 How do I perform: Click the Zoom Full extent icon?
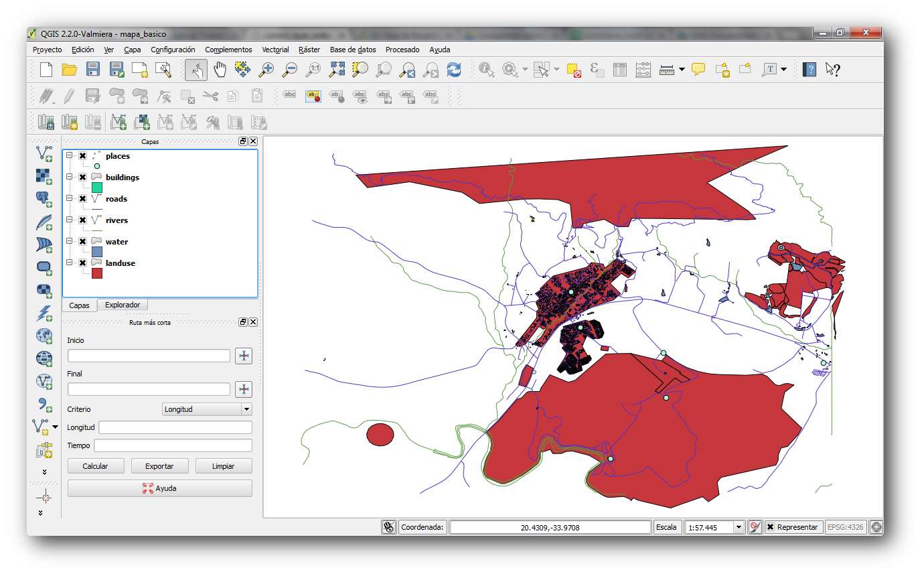pyautogui.click(x=337, y=69)
